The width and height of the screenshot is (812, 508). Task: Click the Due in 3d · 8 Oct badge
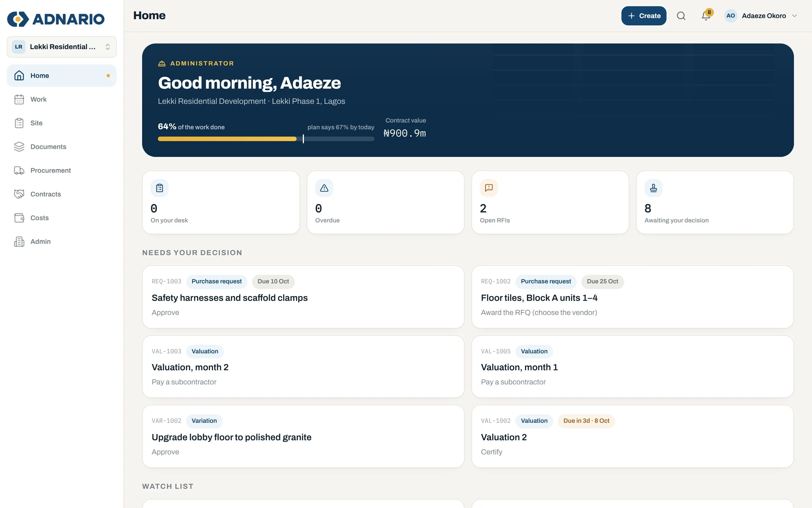click(x=586, y=421)
